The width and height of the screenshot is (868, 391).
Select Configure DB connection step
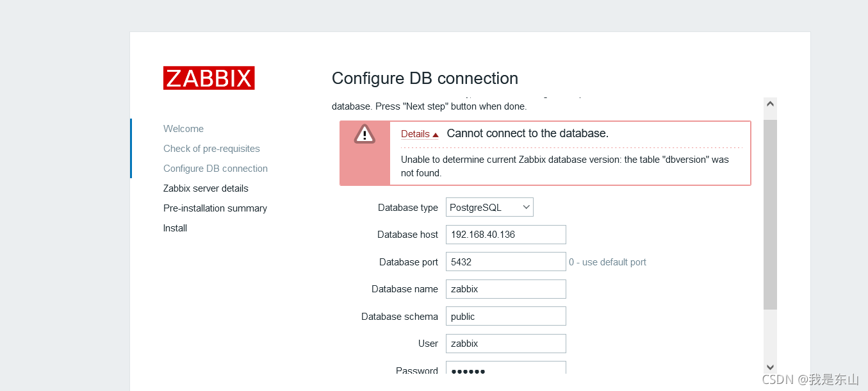215,169
